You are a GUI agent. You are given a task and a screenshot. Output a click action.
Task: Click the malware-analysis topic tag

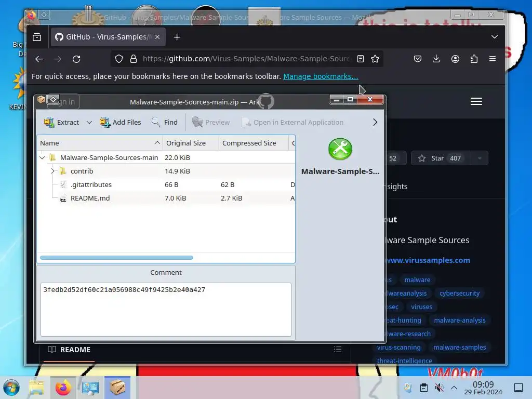pyautogui.click(x=460, y=320)
